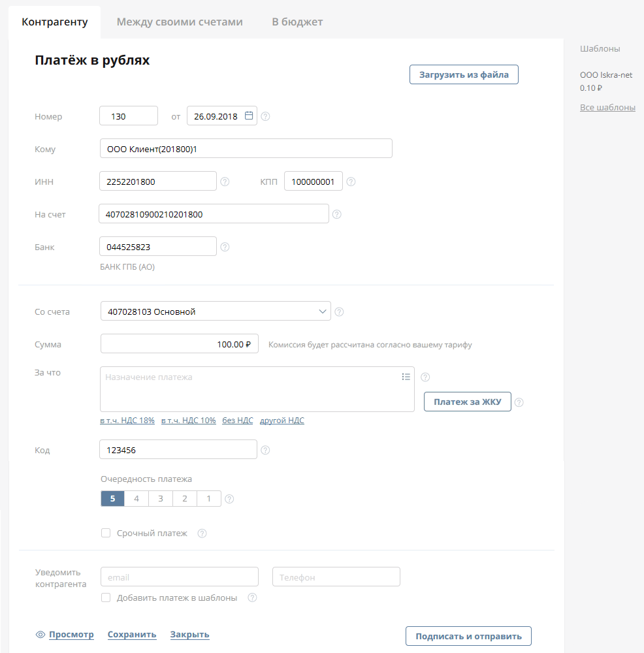Enable the Срочный платеж checkbox
The height and width of the screenshot is (653, 644).
(106, 534)
